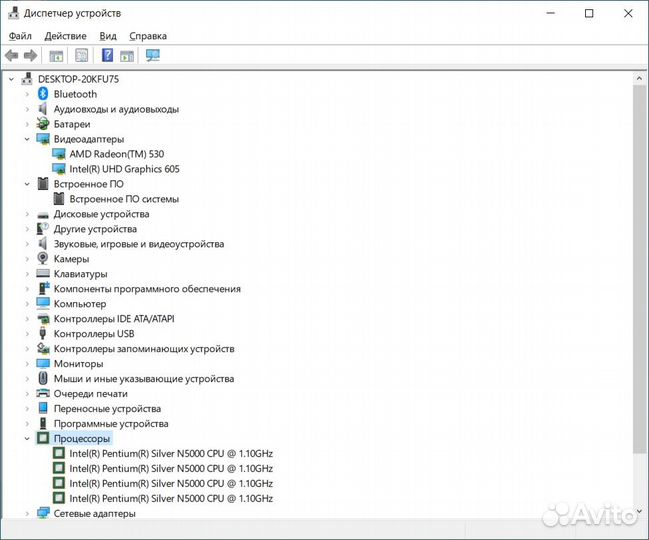The height and width of the screenshot is (540, 649).
Task: Minimize the Диспетчер устройств window
Action: tap(550, 14)
